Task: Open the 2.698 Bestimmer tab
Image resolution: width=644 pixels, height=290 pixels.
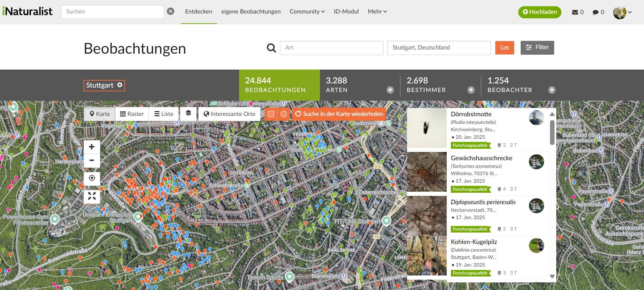Action: click(x=441, y=85)
